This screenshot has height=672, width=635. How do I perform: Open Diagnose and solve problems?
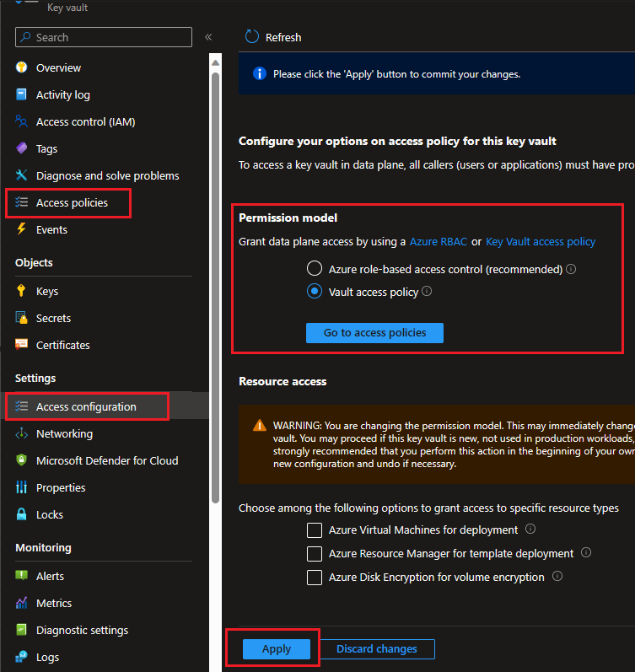point(108,175)
